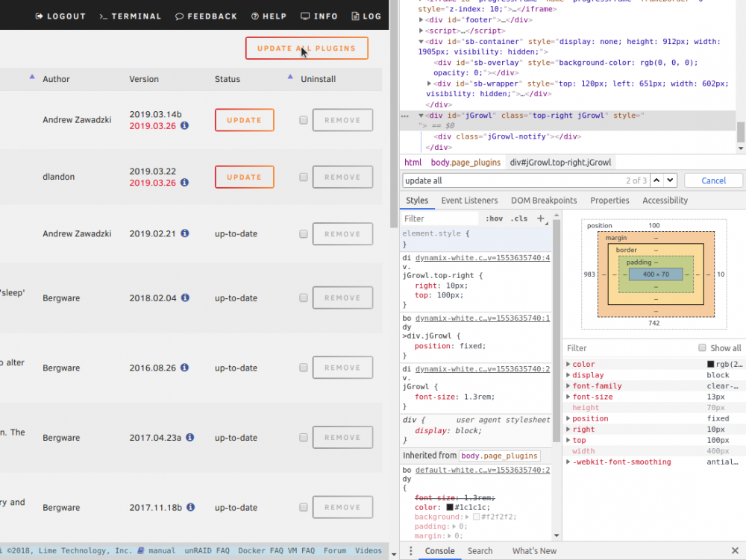Image resolution: width=746 pixels, height=560 pixels.
Task: Update the dlandon plugin
Action: click(245, 177)
